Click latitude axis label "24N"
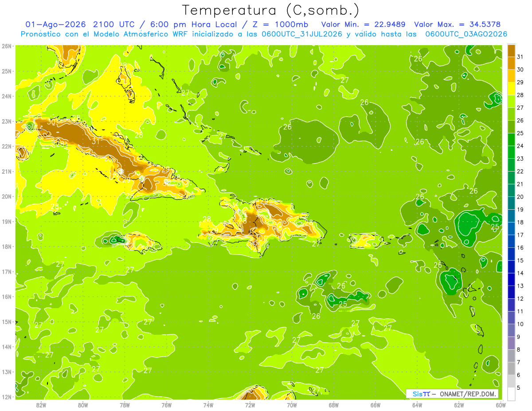Screen dimensions: 532x411 pos(7,96)
